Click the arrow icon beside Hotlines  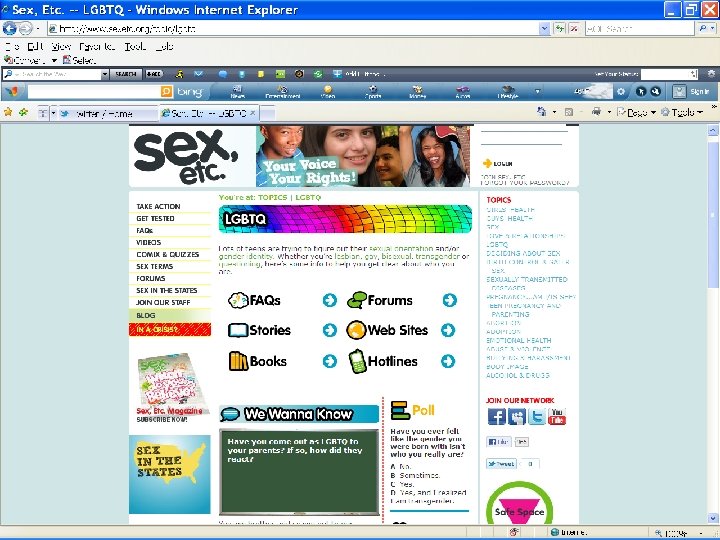[x=448, y=361]
